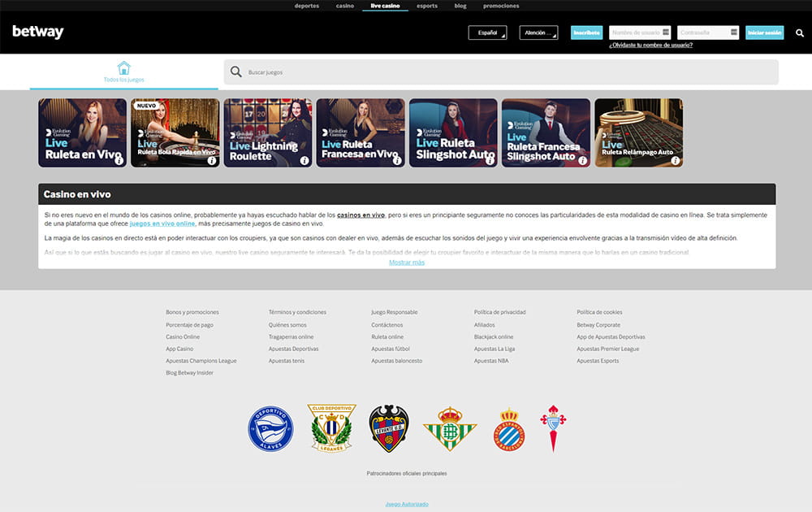Click the forgot username link
The height and width of the screenshot is (512, 812).
[x=651, y=45]
